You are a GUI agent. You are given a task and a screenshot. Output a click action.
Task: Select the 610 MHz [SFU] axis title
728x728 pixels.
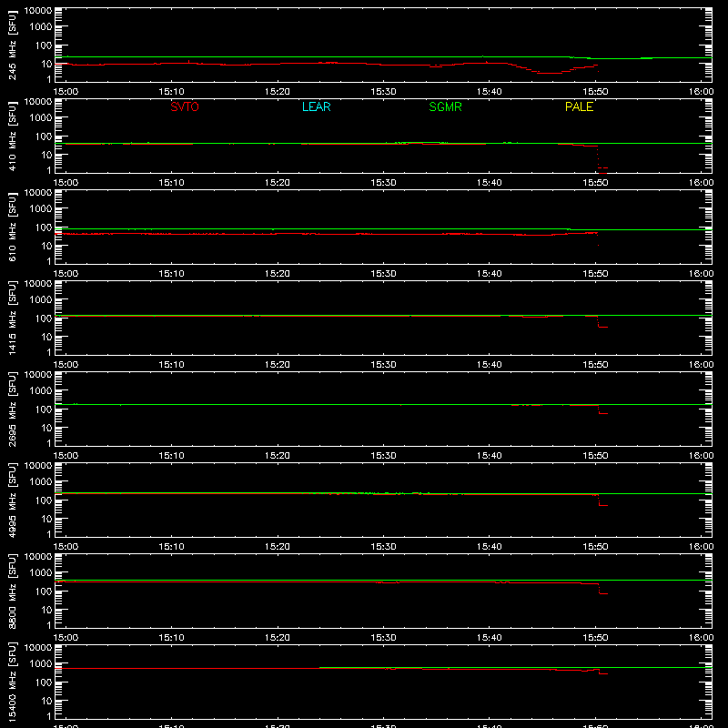pyautogui.click(x=12, y=227)
